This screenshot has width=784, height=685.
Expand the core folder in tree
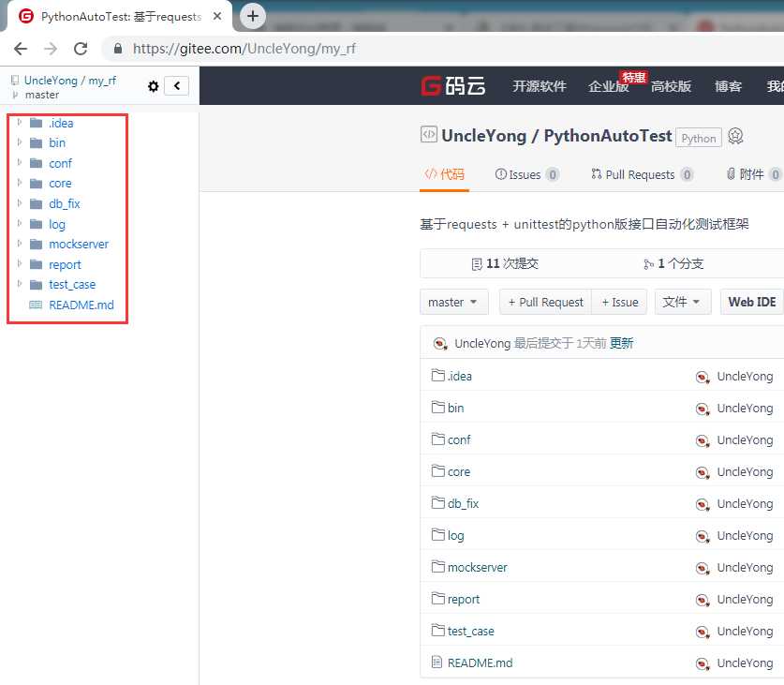tap(20, 183)
